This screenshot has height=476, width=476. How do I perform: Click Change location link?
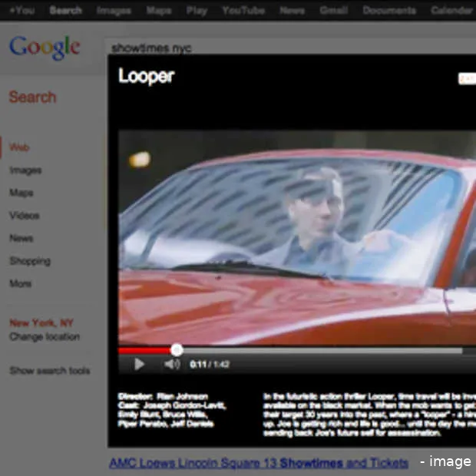click(45, 337)
